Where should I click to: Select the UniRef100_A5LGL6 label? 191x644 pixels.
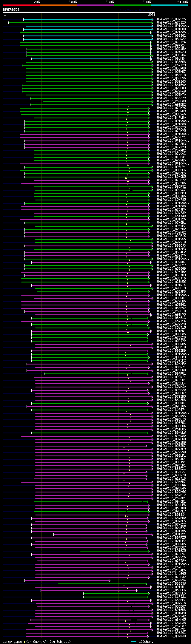coord(171,590)
